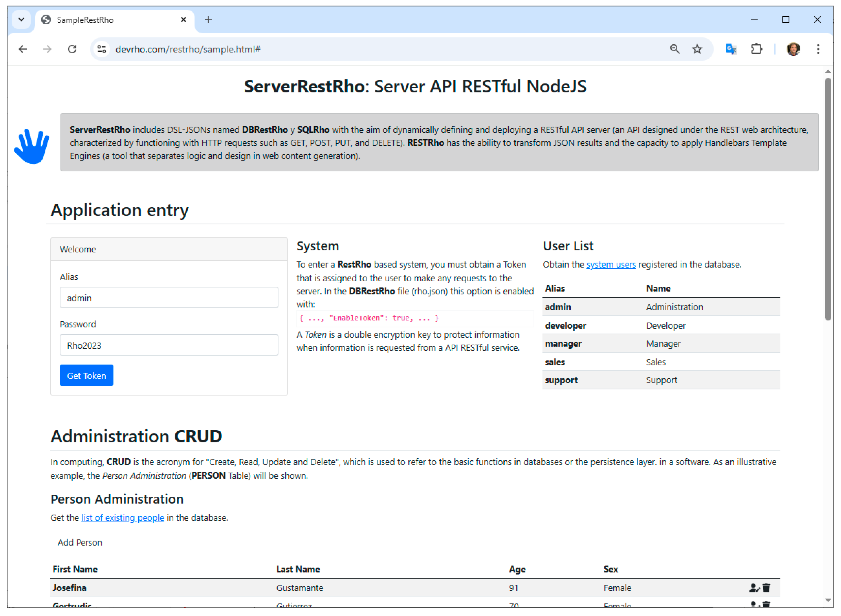841x616 pixels.
Task: Click the scrollbar down arrow
Action: [828, 600]
